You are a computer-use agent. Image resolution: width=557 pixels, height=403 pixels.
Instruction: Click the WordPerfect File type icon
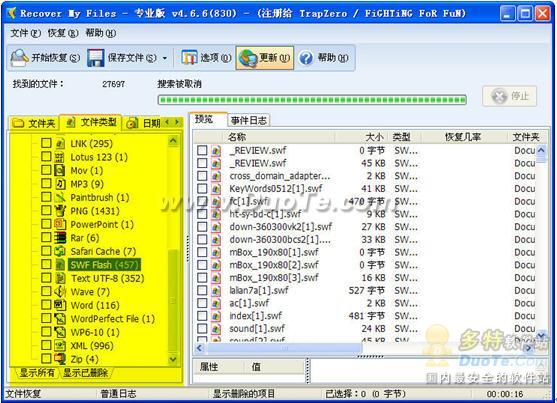click(60, 319)
